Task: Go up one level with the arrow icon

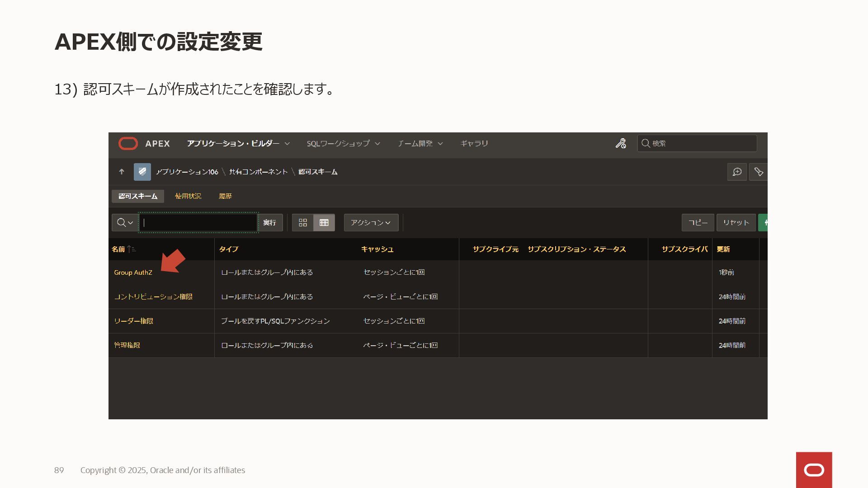Action: point(122,172)
